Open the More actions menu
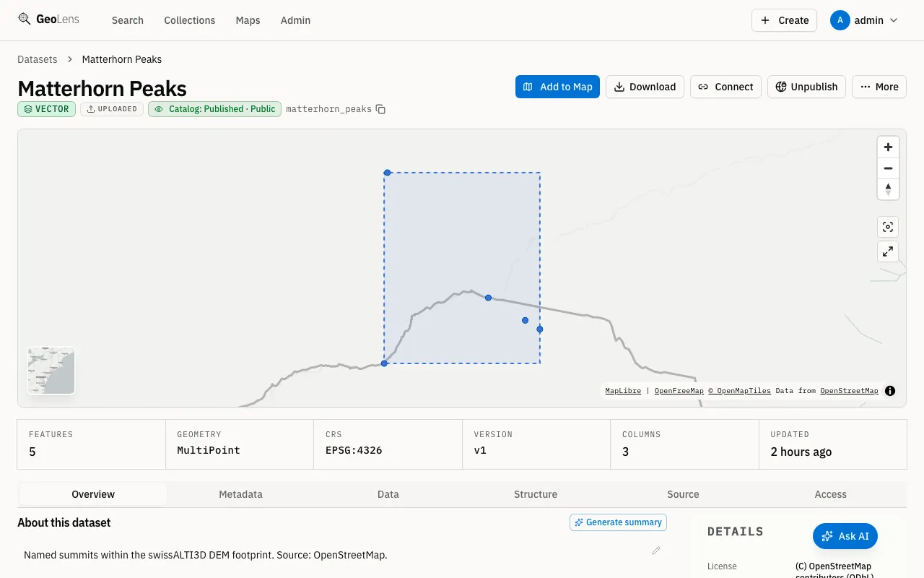This screenshot has height=578, width=924. point(879,87)
